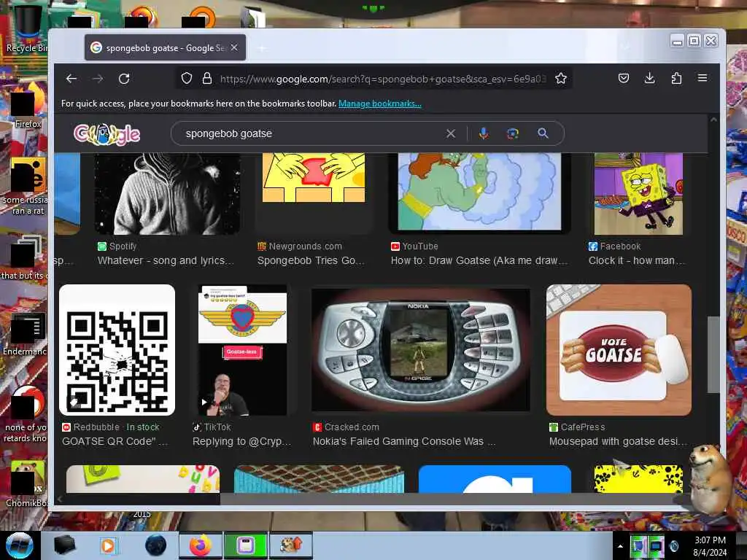Click the green taskbar app button

(x=245, y=545)
